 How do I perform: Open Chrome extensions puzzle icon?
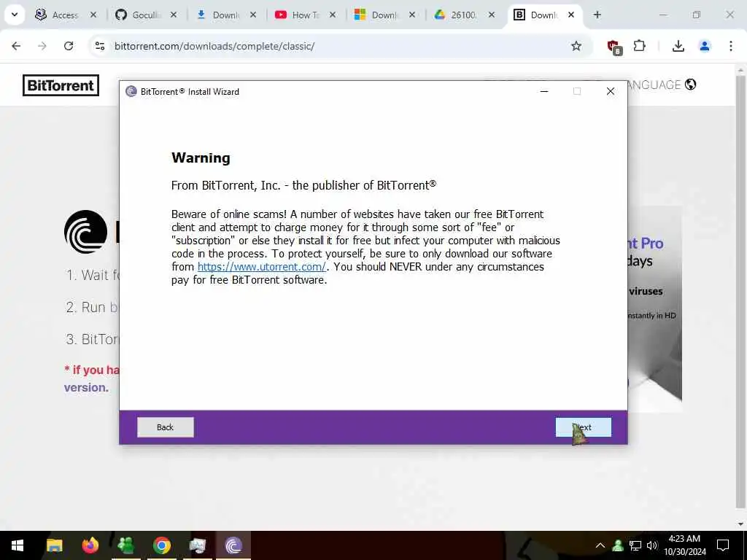point(639,46)
